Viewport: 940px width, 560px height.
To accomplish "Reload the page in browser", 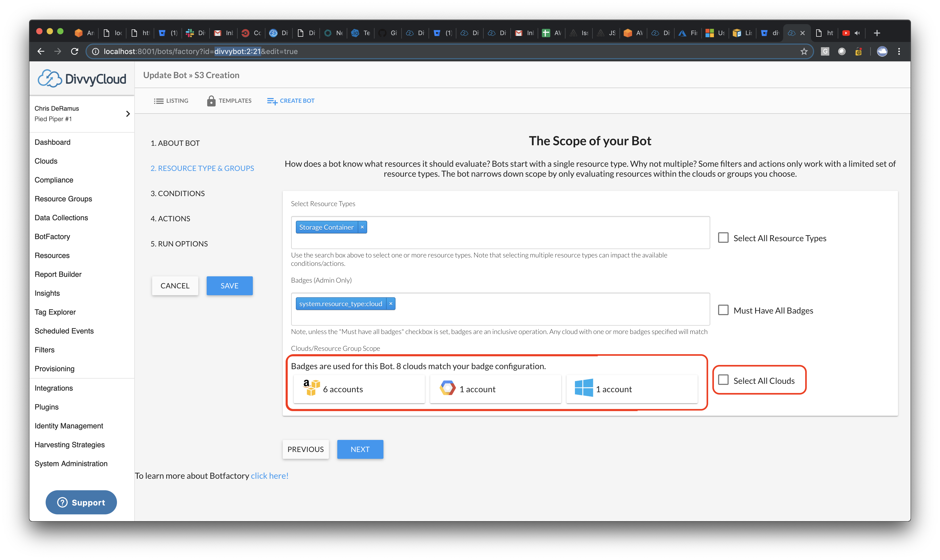I will point(75,51).
